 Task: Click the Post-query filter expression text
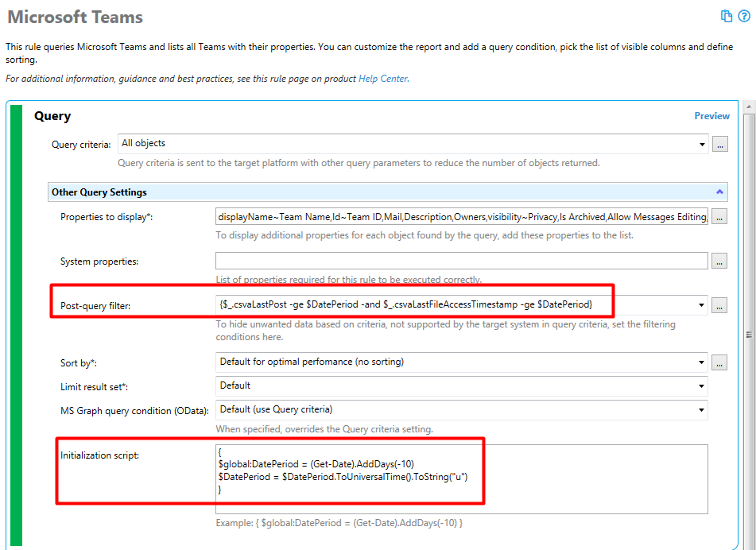406,304
